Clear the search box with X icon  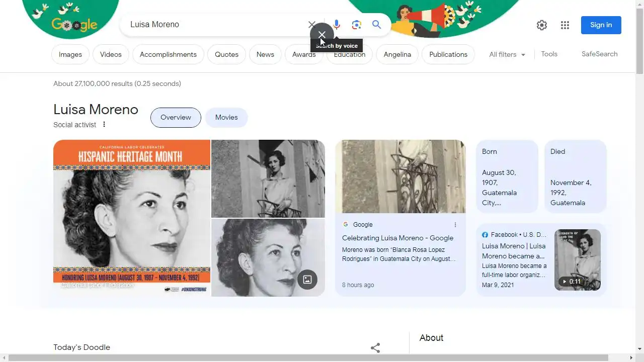coord(312,24)
